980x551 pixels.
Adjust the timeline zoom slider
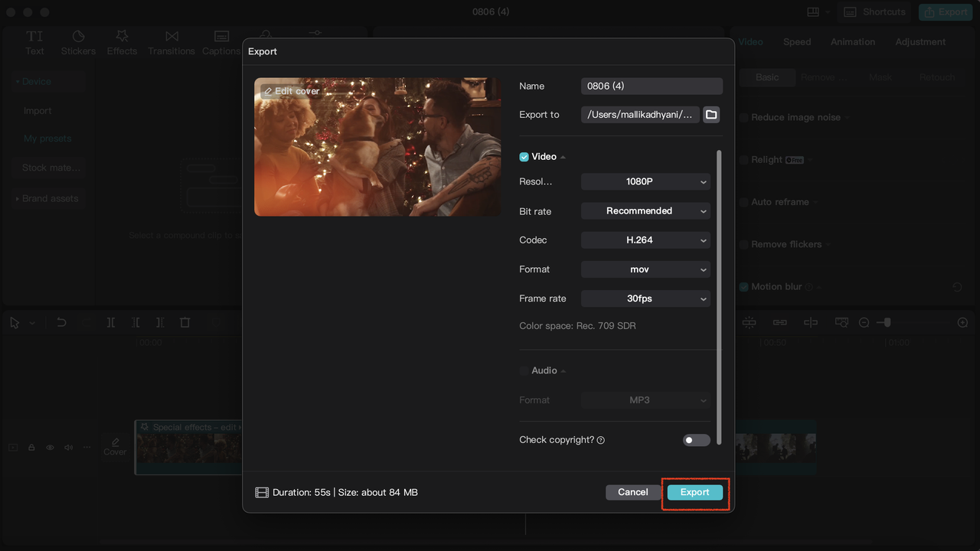click(888, 322)
